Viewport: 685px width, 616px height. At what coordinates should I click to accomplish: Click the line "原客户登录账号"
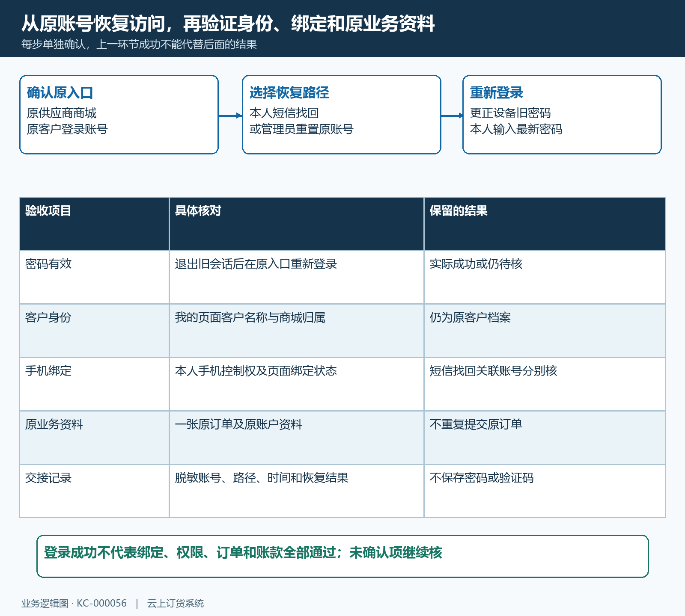(x=67, y=129)
